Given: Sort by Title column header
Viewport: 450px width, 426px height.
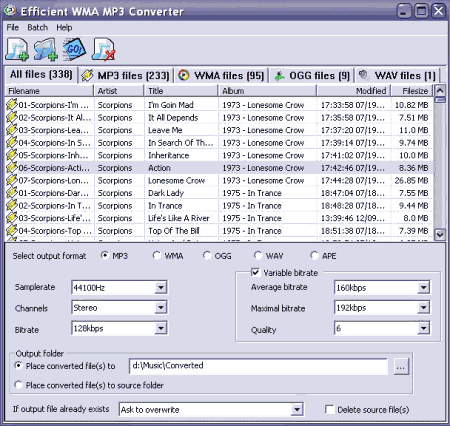Looking at the screenshot, I should click(x=181, y=91).
